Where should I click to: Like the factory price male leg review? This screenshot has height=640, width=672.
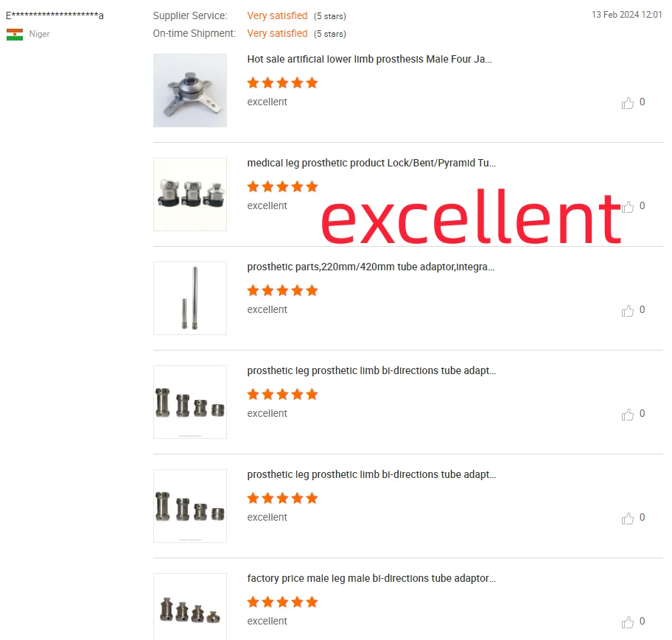pyautogui.click(x=628, y=622)
